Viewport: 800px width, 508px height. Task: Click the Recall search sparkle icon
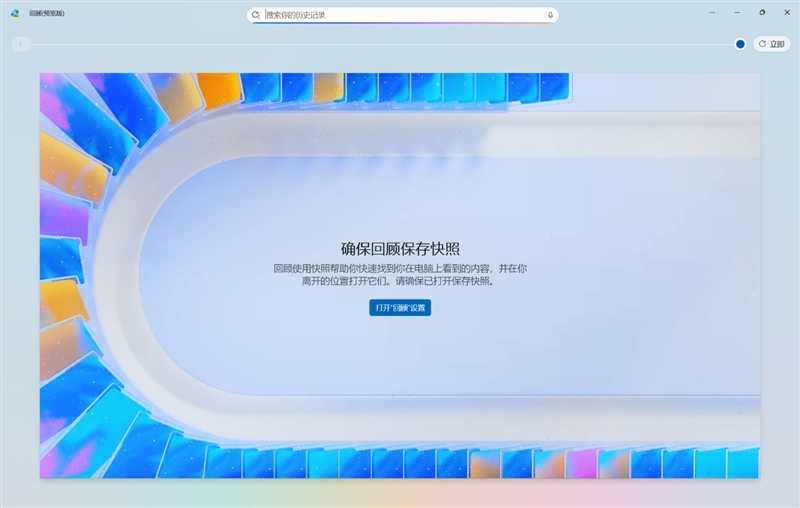click(x=256, y=15)
